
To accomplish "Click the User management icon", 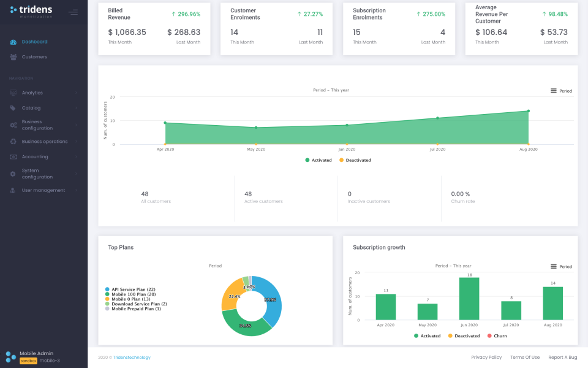I will pos(12,190).
